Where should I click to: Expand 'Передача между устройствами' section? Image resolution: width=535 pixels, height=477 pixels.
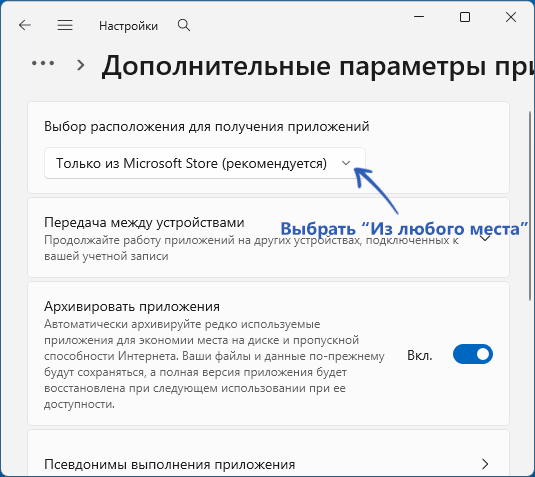[x=269, y=238]
